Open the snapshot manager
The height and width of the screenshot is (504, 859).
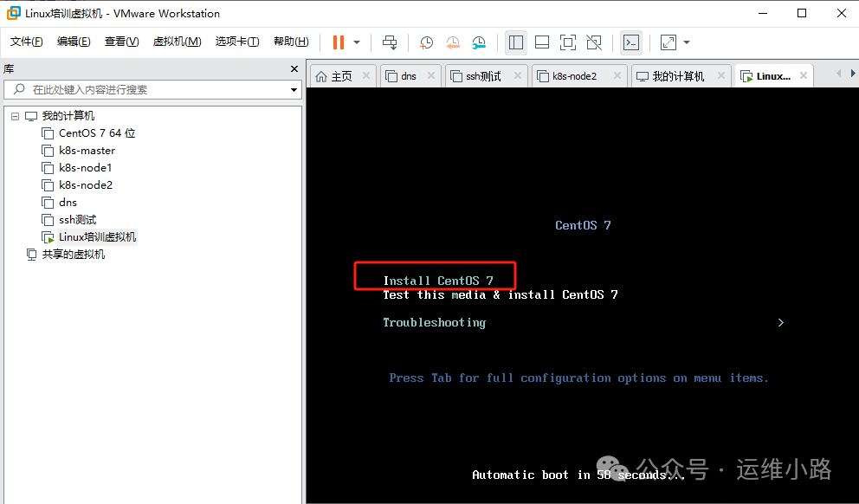(479, 42)
